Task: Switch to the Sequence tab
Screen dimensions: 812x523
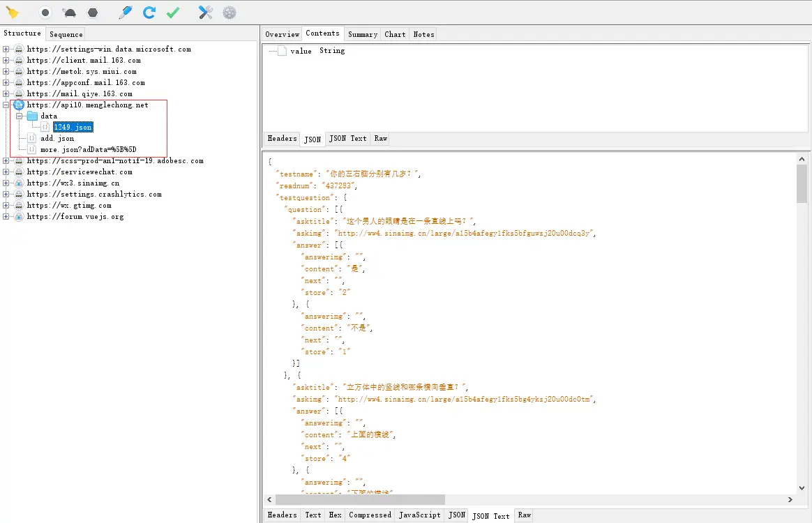Action: coord(66,34)
